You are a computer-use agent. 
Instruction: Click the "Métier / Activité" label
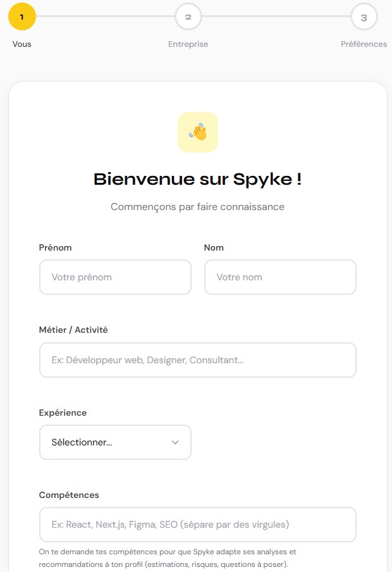click(73, 330)
